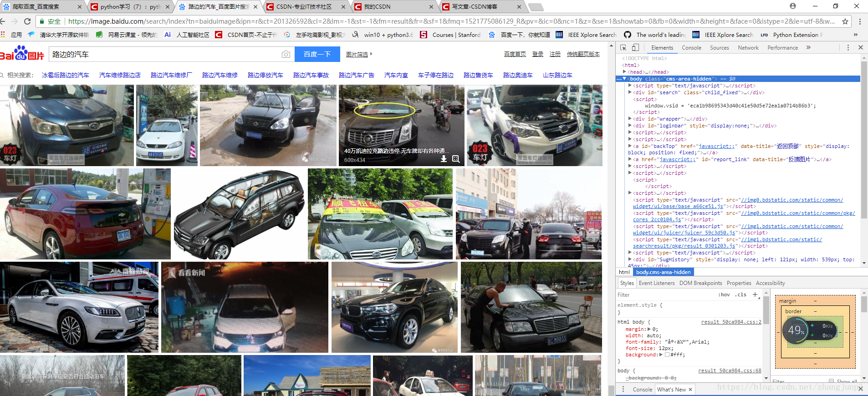Image resolution: width=868 pixels, height=396 pixels.
Task: Open the DOM Breakpoints pane tab
Action: click(700, 283)
